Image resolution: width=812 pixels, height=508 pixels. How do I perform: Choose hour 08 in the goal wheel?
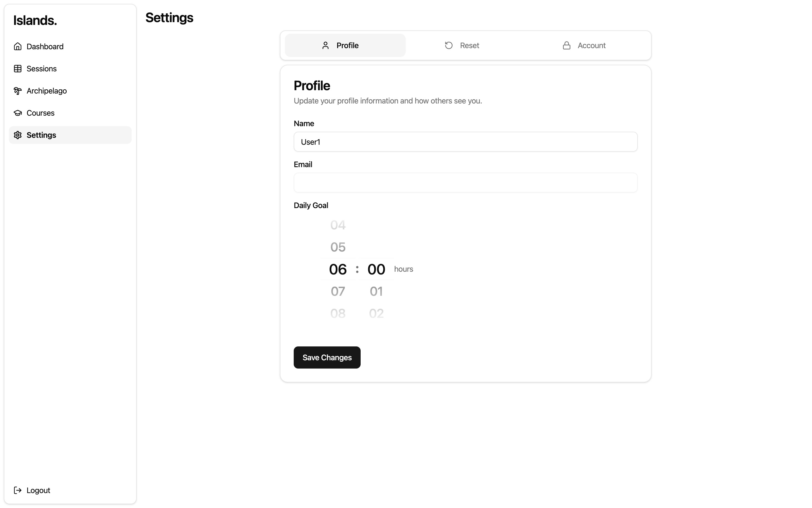coord(337,313)
